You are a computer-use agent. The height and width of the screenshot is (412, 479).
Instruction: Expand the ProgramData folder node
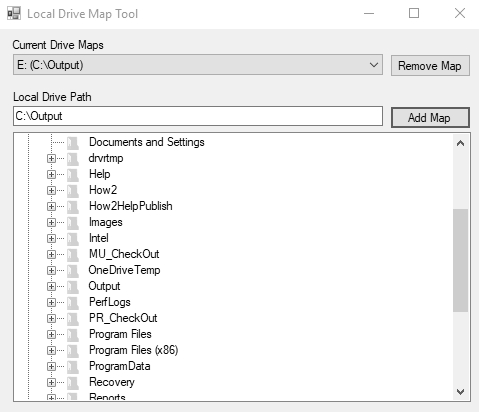(51, 366)
